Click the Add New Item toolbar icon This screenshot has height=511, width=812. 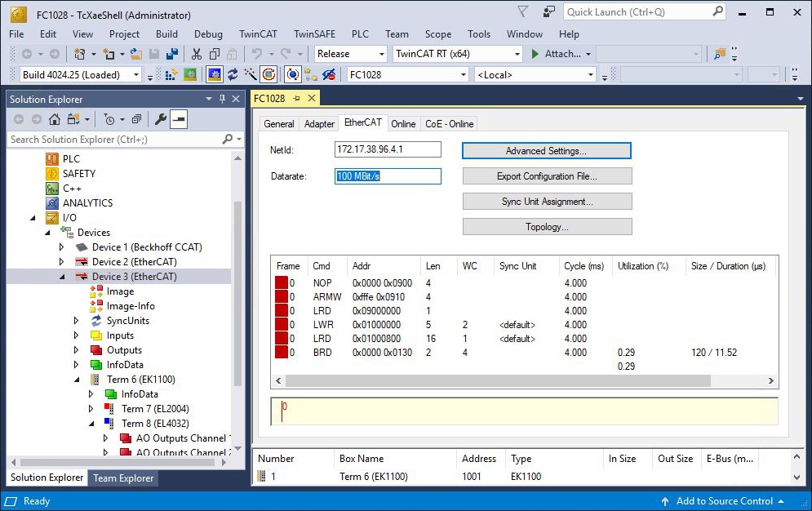click(x=109, y=54)
